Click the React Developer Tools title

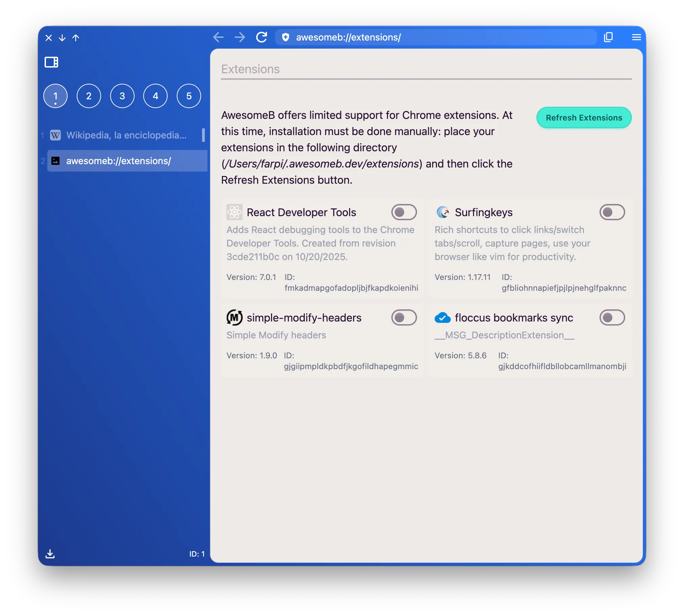point(301,212)
